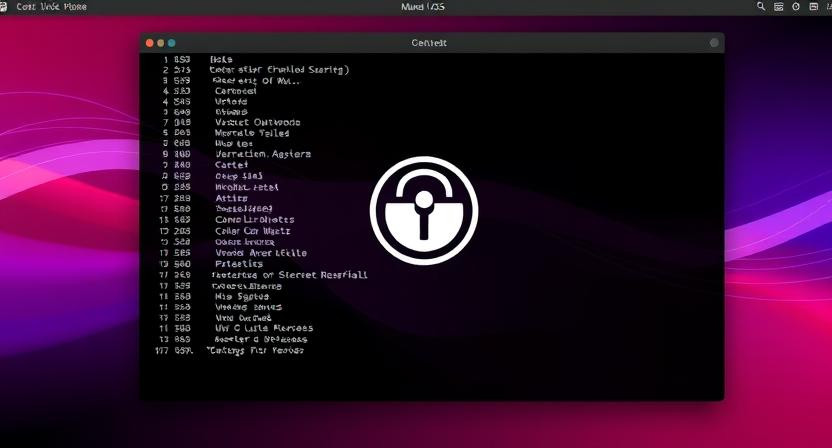
Task: Select the "Attire" line
Action: [231, 198]
